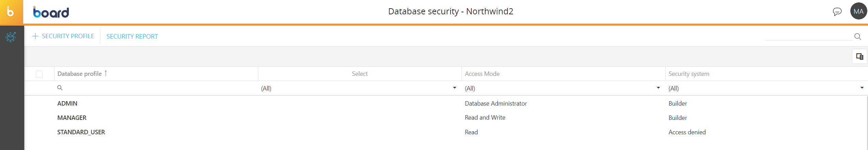Expand the Security system filter dropdown

pos(862,88)
